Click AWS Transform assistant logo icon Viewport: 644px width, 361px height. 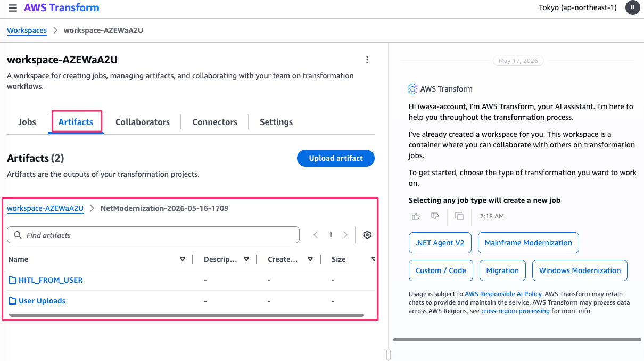click(412, 89)
